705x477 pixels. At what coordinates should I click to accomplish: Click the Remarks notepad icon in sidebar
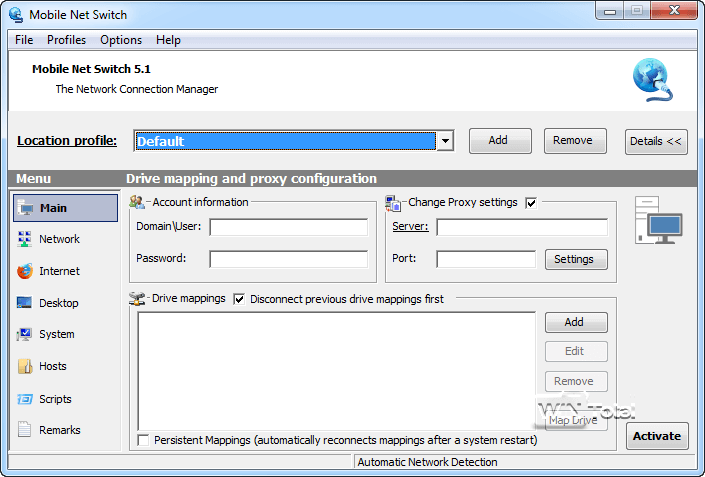tap(24, 430)
